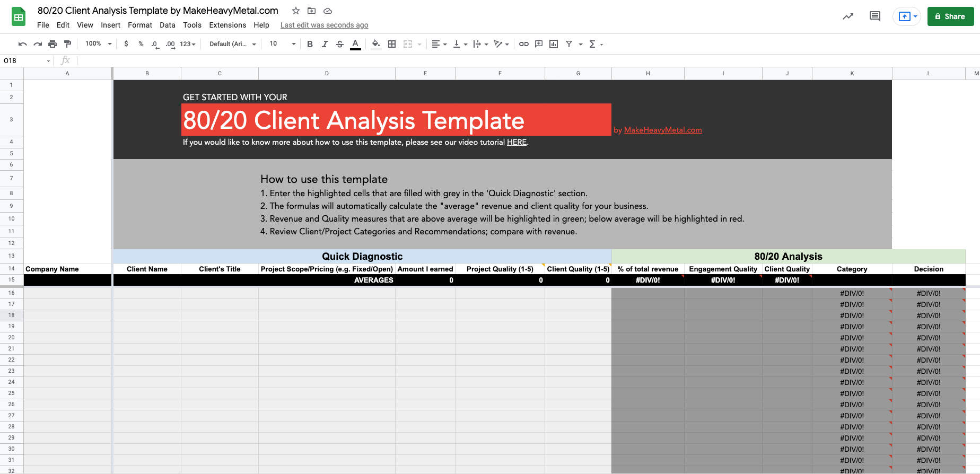The width and height of the screenshot is (980, 474).
Task: Open the Help menu
Action: click(x=261, y=25)
